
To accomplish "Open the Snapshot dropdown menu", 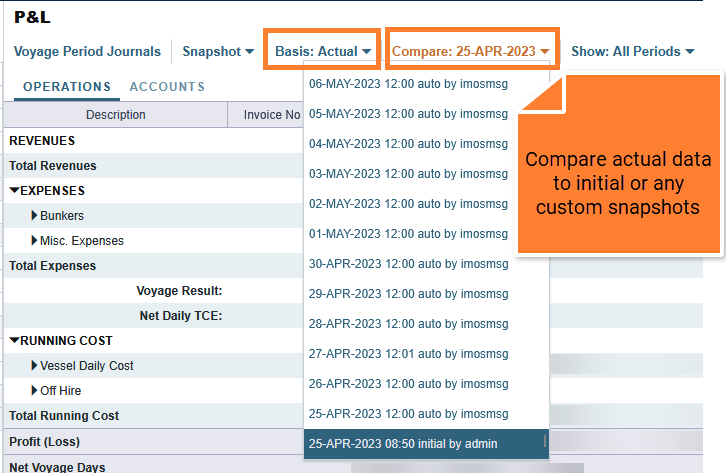I will [x=217, y=51].
